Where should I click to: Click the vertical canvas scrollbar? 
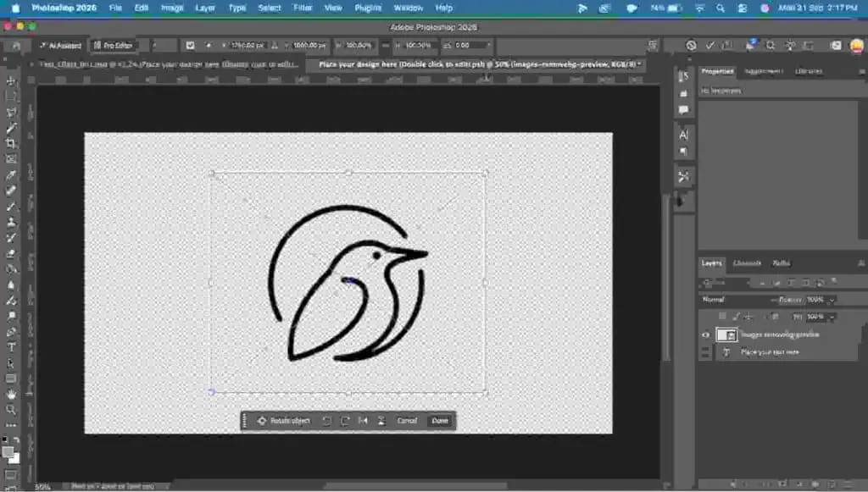pos(666,276)
